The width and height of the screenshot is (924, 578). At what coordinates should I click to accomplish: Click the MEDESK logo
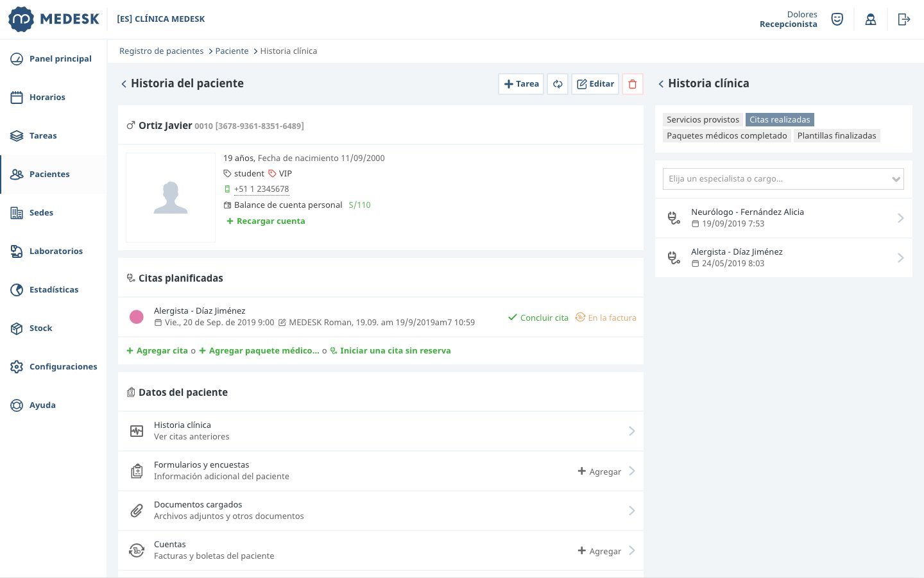[x=54, y=19]
